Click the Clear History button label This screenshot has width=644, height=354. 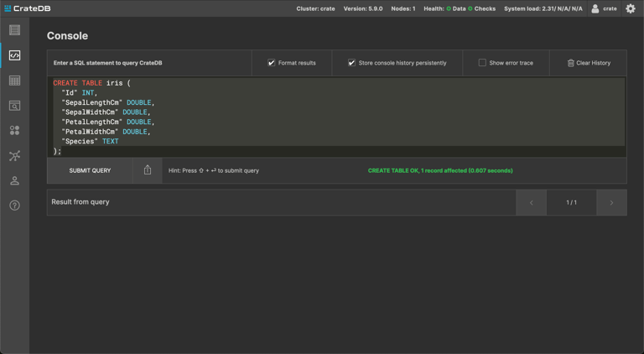(x=593, y=63)
